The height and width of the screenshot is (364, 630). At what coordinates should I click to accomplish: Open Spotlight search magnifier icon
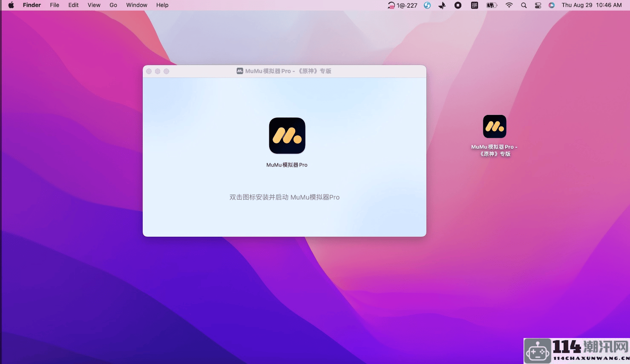(x=524, y=5)
